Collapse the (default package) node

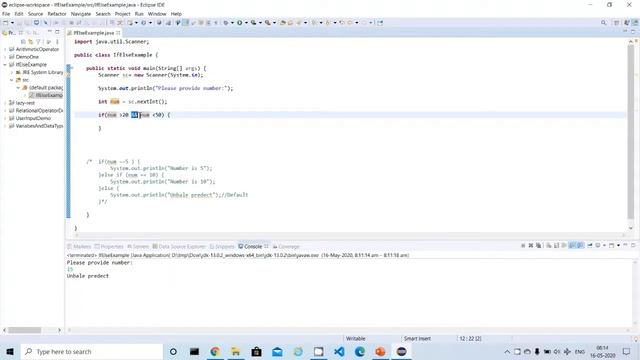click(x=18, y=88)
